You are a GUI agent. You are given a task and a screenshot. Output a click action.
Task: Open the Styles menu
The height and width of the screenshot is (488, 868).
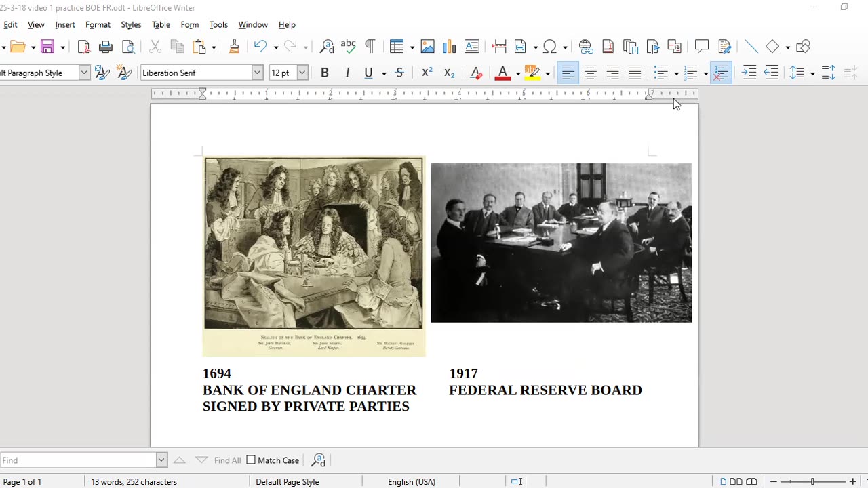pyautogui.click(x=131, y=24)
